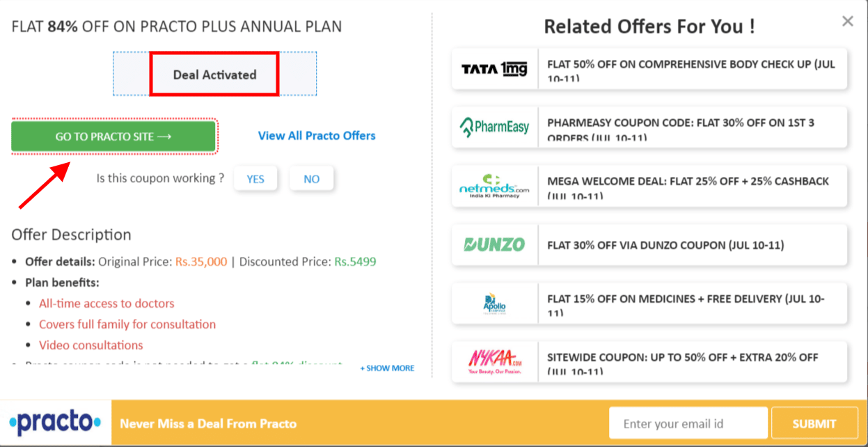Click the Tata 1mg brand logo
The width and height of the screenshot is (868, 447).
point(494,69)
